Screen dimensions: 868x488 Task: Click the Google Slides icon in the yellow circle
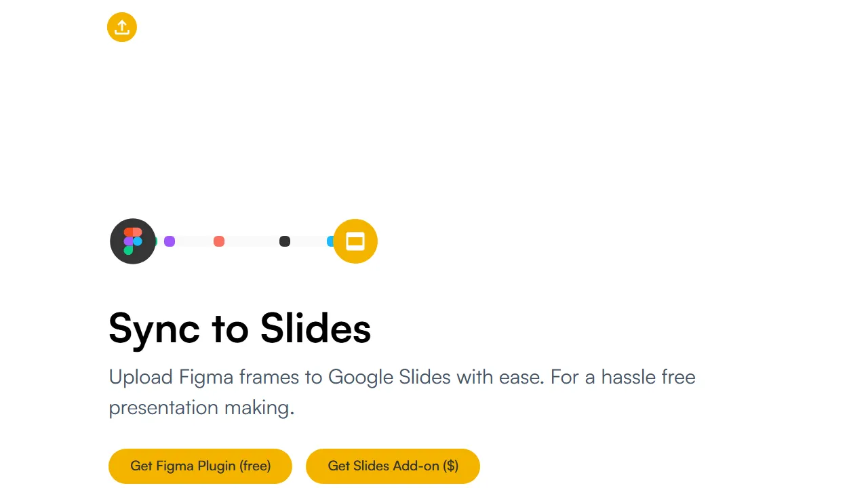[355, 241]
